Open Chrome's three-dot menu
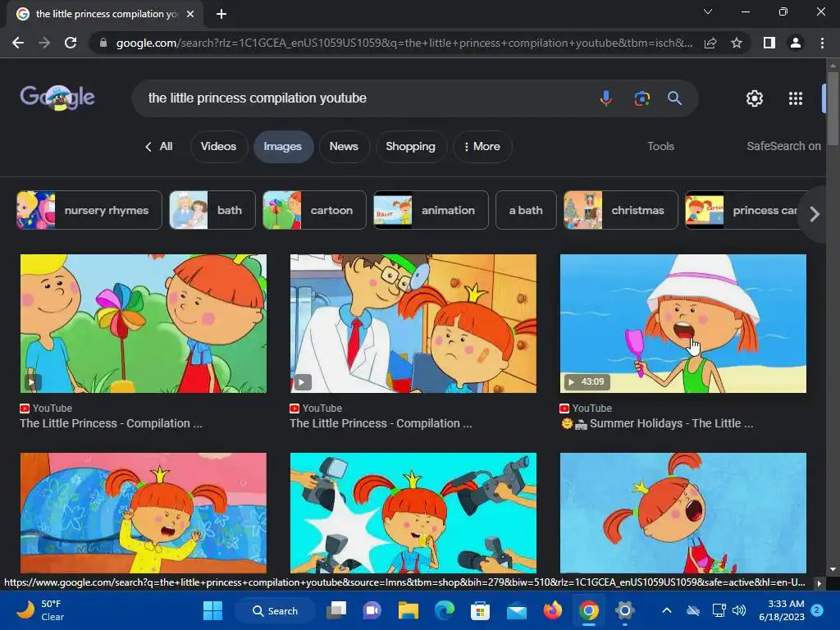840x630 pixels. pyautogui.click(x=822, y=43)
